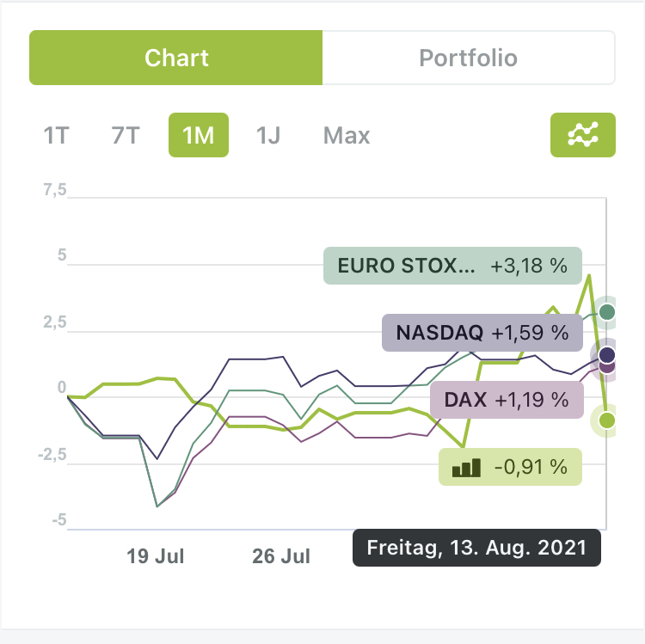Toggle the benchmark comparison lines icon

[x=583, y=135]
